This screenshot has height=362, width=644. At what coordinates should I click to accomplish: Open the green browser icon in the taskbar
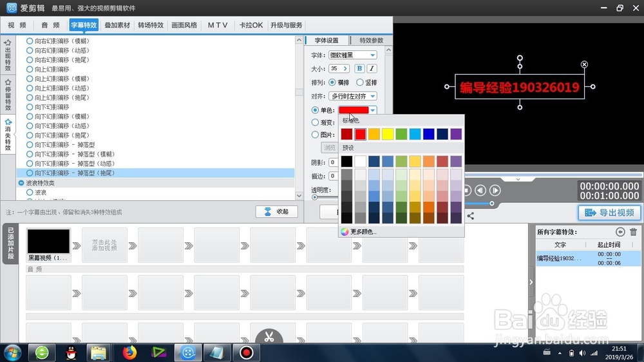click(42, 352)
